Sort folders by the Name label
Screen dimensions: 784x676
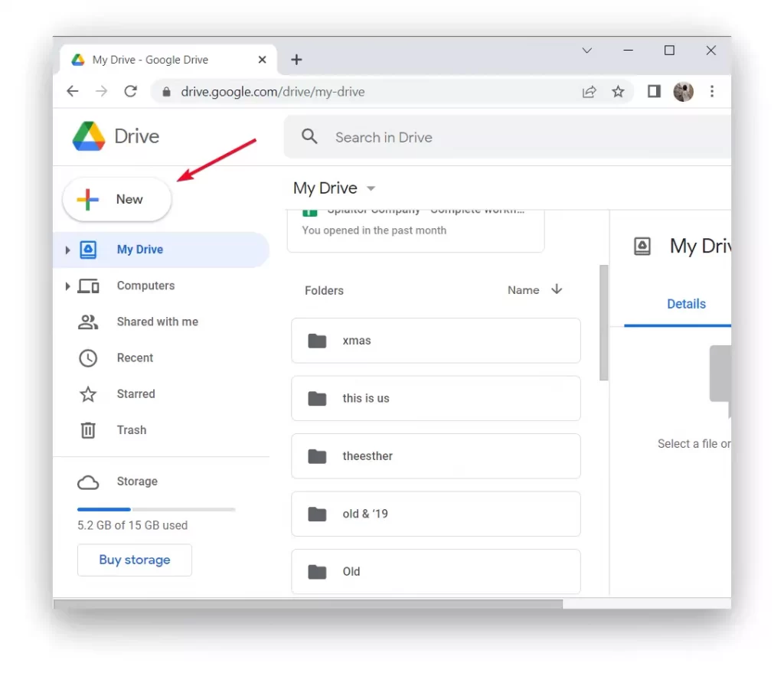pyautogui.click(x=523, y=290)
